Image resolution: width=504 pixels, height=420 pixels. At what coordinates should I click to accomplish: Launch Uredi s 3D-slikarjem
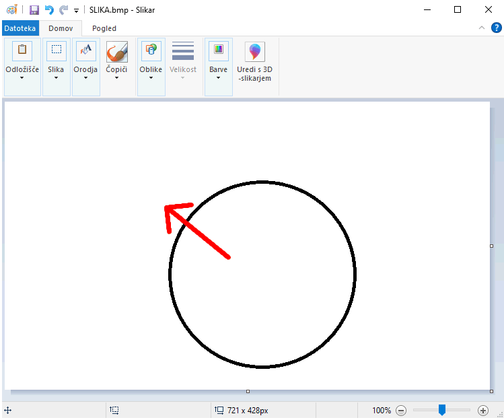tap(254, 52)
